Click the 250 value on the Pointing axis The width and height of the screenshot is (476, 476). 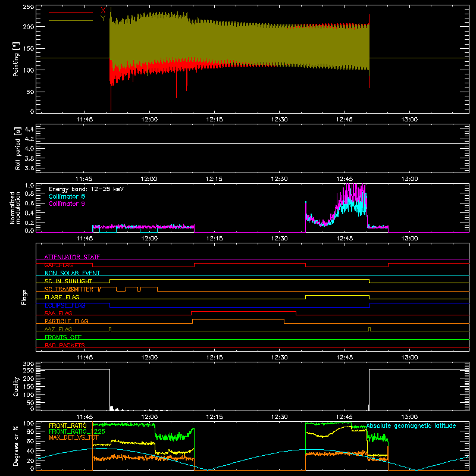coord(29,7)
